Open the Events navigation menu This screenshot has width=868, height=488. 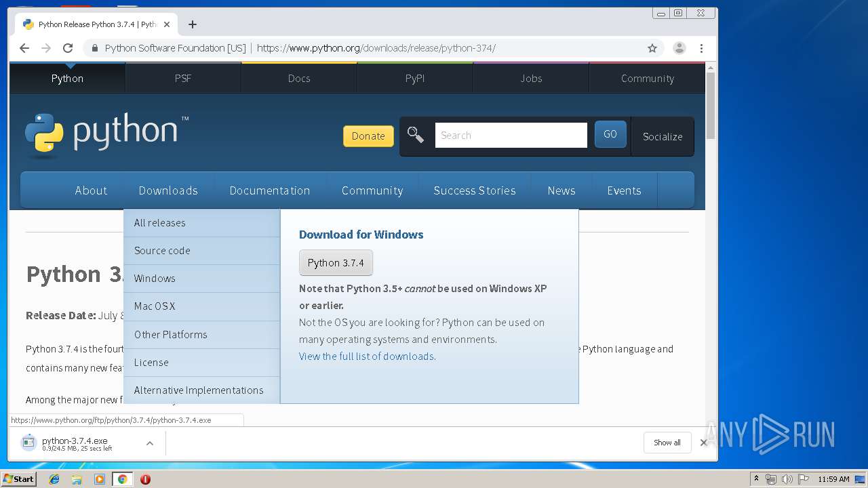624,190
